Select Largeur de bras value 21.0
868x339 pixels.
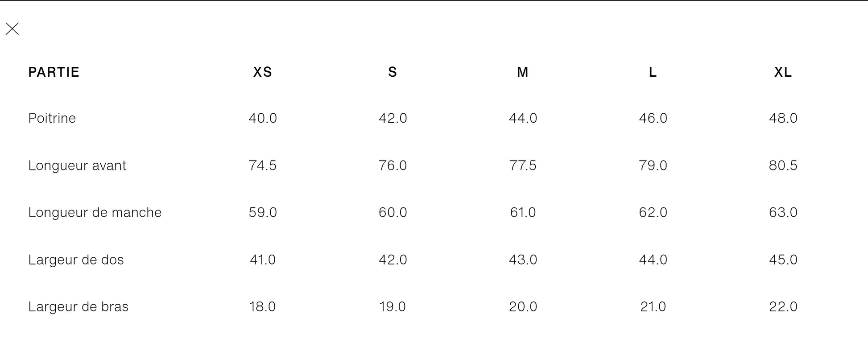(x=653, y=307)
